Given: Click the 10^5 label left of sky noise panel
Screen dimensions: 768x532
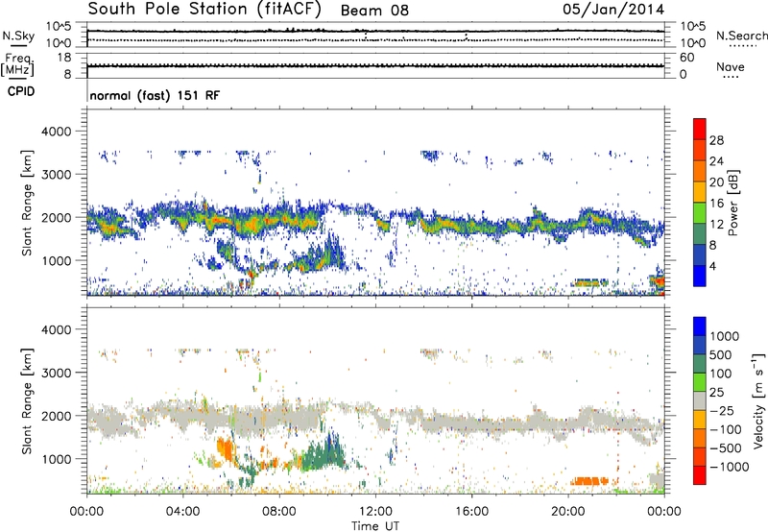Looking at the screenshot, I should tap(59, 27).
